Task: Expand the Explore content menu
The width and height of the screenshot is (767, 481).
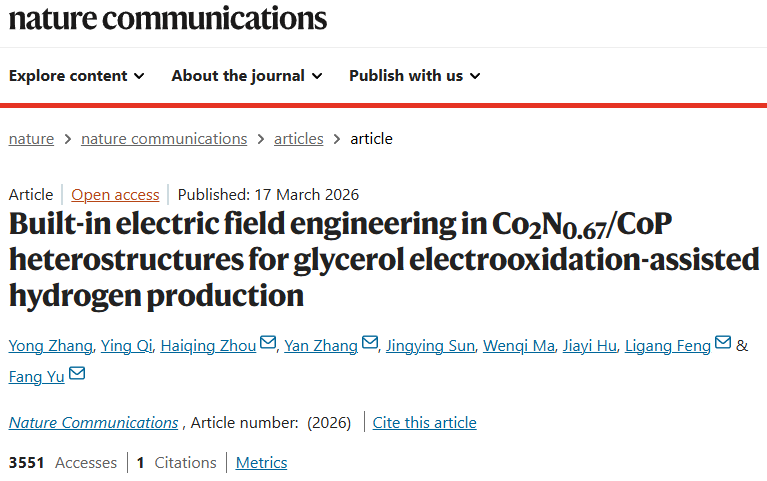Action: pos(77,76)
